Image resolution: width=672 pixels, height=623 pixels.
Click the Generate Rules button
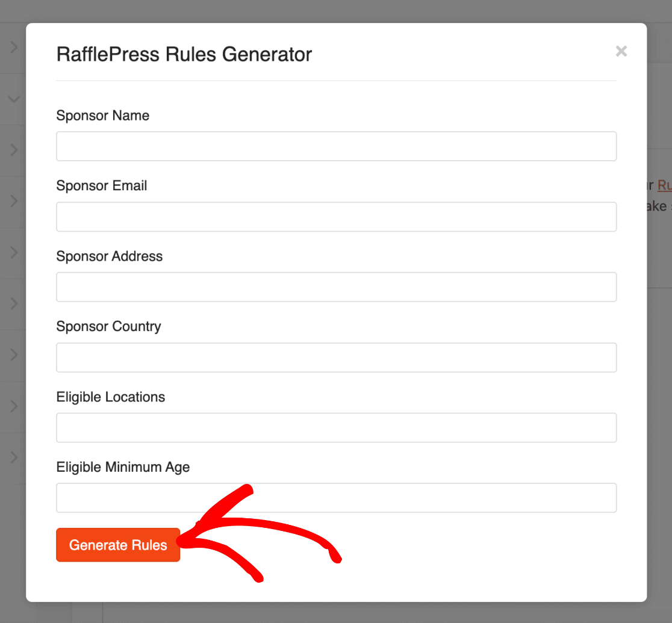tap(117, 545)
